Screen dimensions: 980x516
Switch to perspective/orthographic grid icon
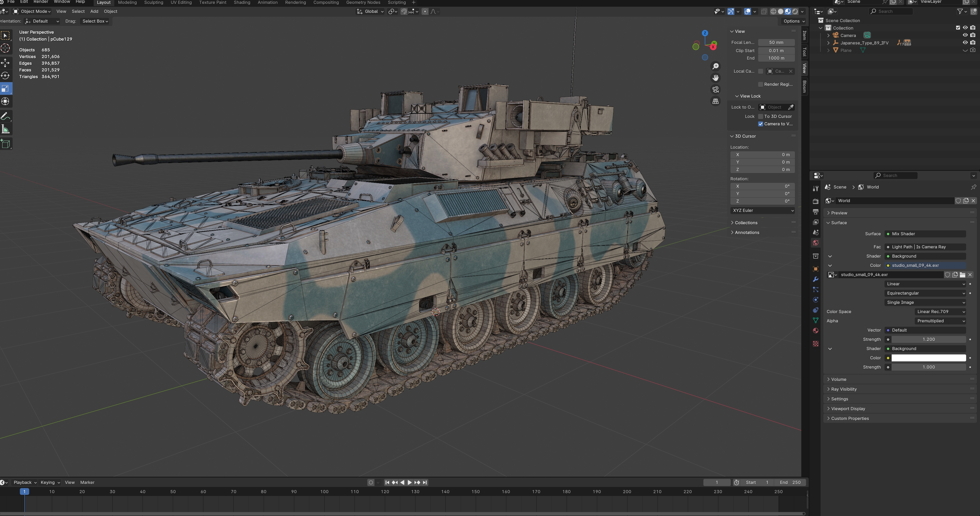[x=716, y=101]
